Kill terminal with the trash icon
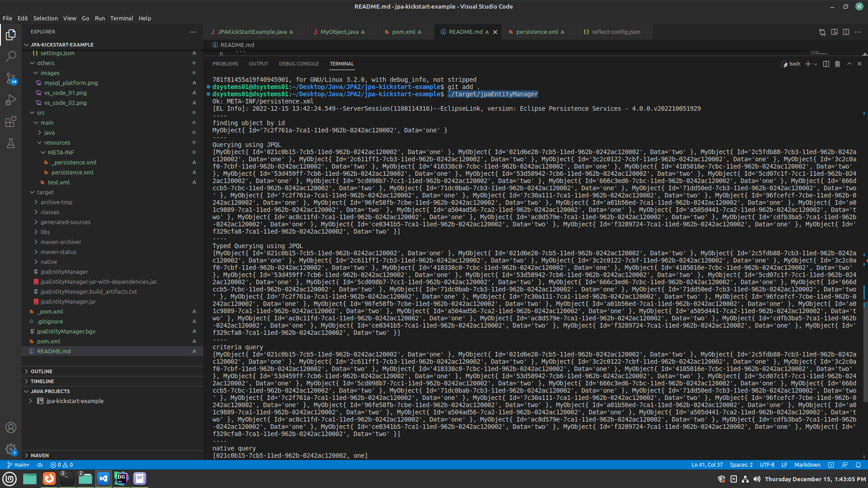The image size is (868, 488). [x=837, y=64]
